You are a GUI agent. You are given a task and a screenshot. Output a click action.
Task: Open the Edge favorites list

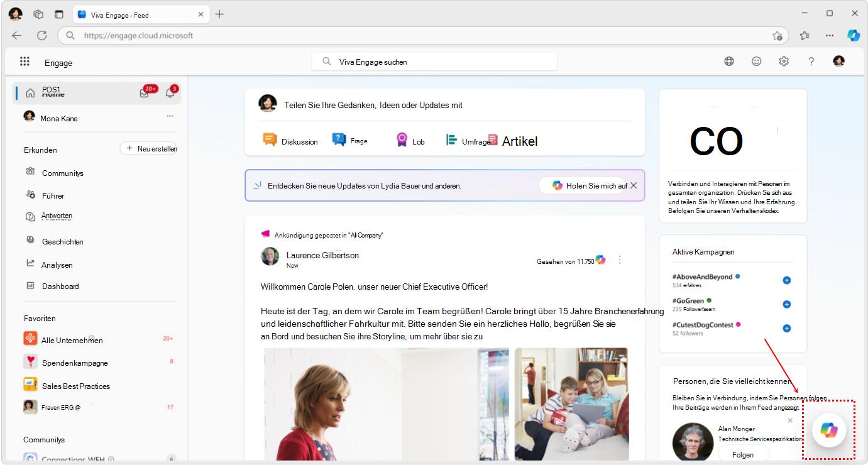(805, 36)
